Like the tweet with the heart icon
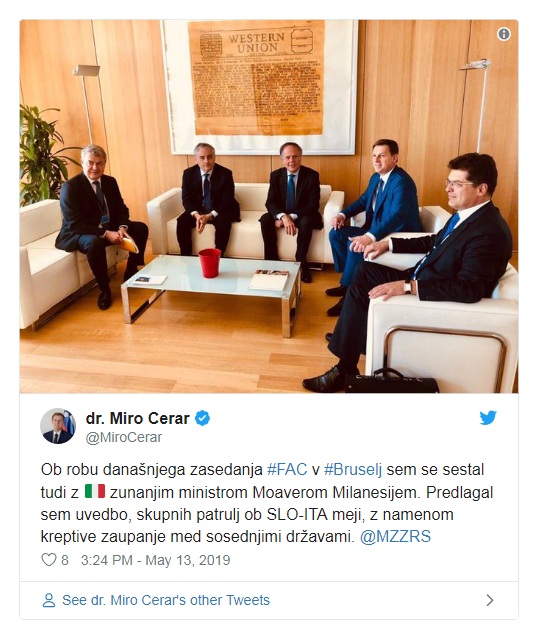Screen dimensions: 541x637 49,560
